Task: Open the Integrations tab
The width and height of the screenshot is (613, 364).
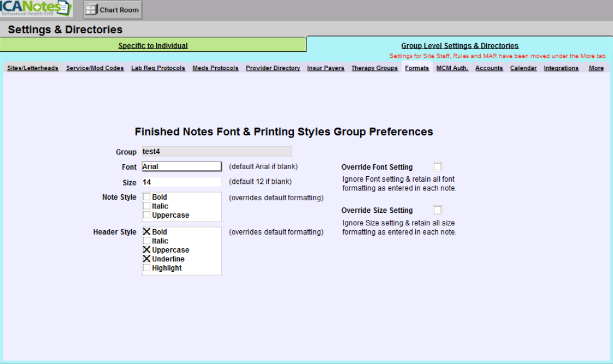Action: click(561, 68)
